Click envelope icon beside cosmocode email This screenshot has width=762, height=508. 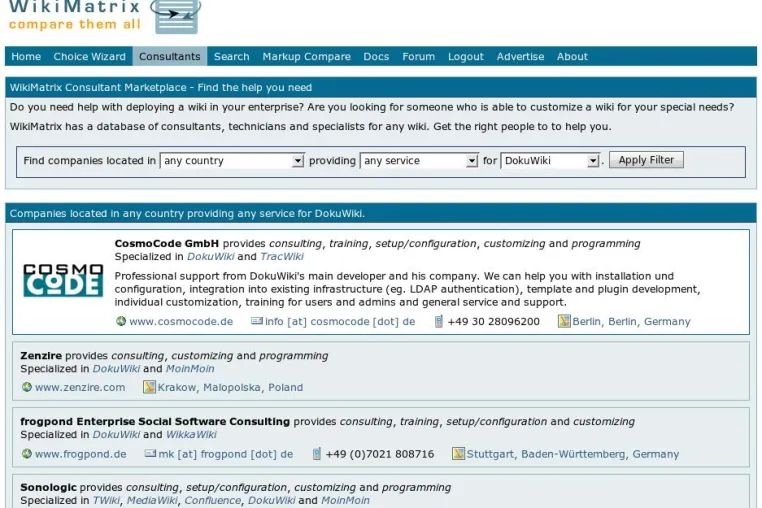tap(257, 321)
